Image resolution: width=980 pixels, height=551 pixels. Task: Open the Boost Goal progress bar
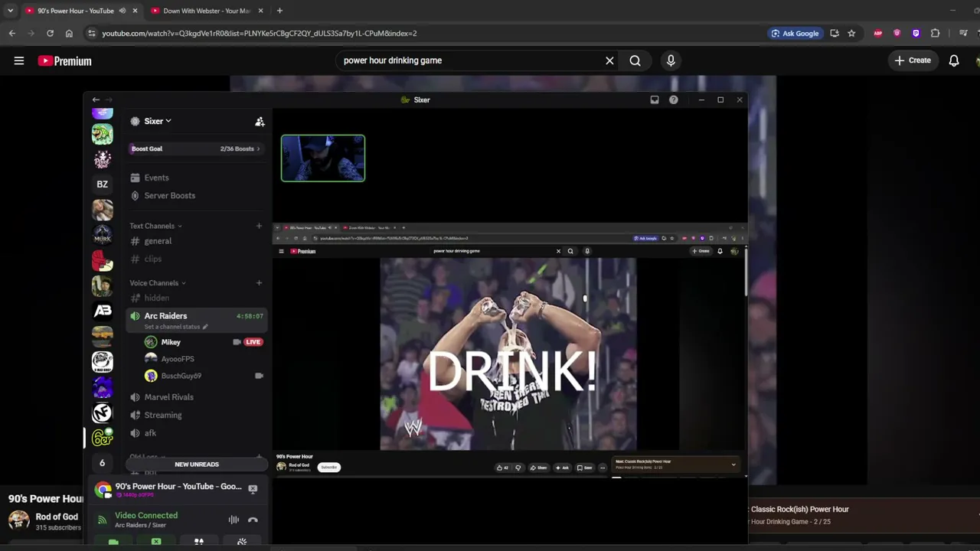pos(195,148)
